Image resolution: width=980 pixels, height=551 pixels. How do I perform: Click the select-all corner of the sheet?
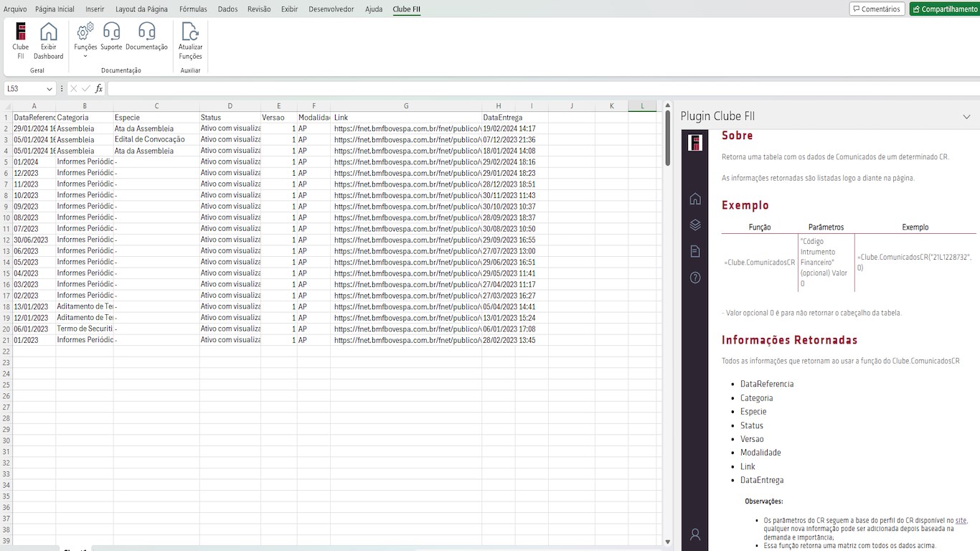tap(6, 106)
